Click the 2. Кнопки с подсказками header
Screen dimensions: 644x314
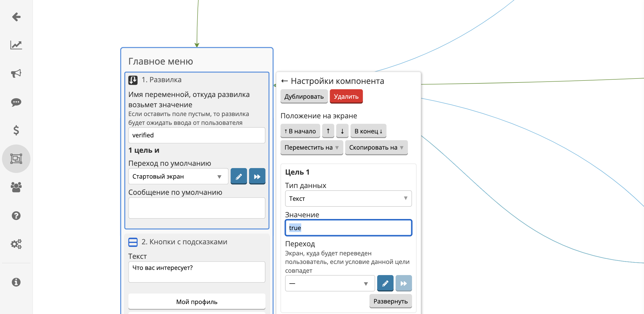[x=184, y=242]
